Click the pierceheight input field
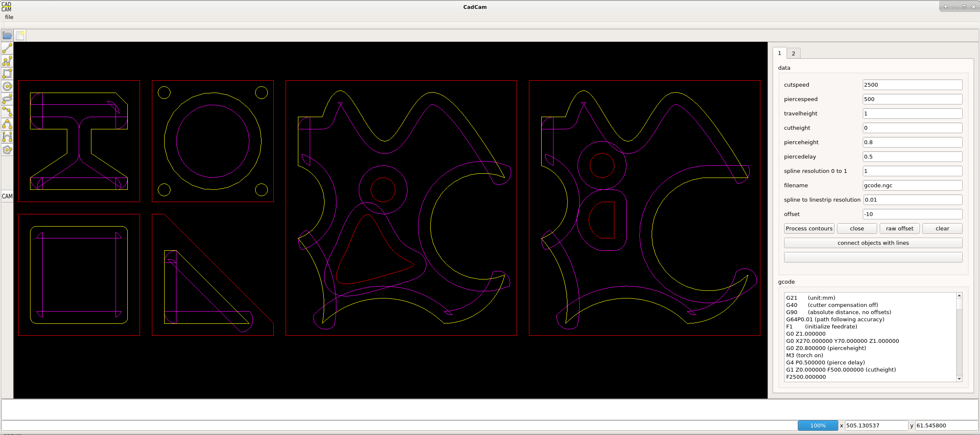Image resolution: width=980 pixels, height=435 pixels. 912,142
